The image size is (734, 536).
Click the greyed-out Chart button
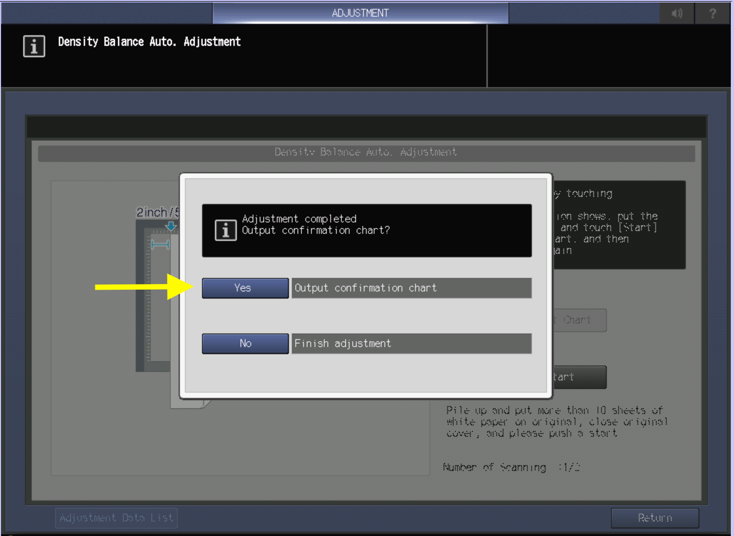point(579,321)
